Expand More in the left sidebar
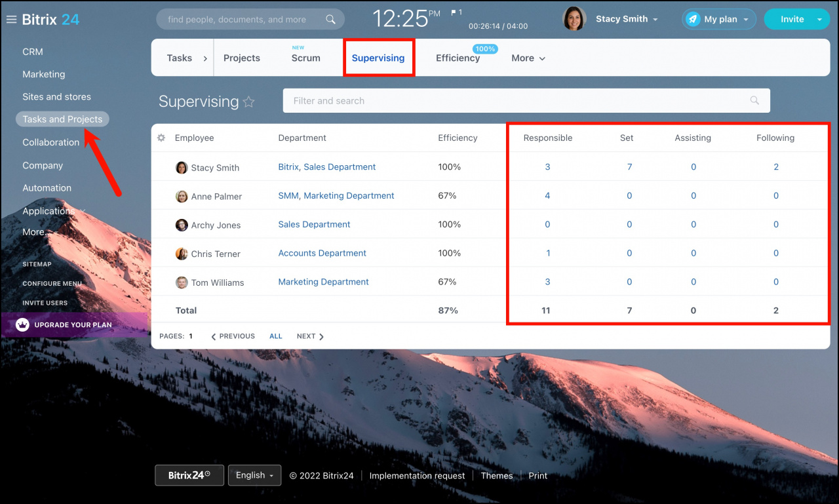The image size is (839, 504). 34,232
